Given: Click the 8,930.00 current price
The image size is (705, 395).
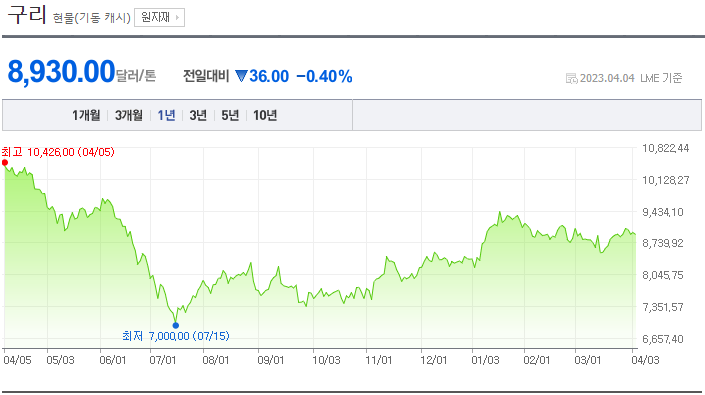Looking at the screenshot, I should [x=62, y=72].
